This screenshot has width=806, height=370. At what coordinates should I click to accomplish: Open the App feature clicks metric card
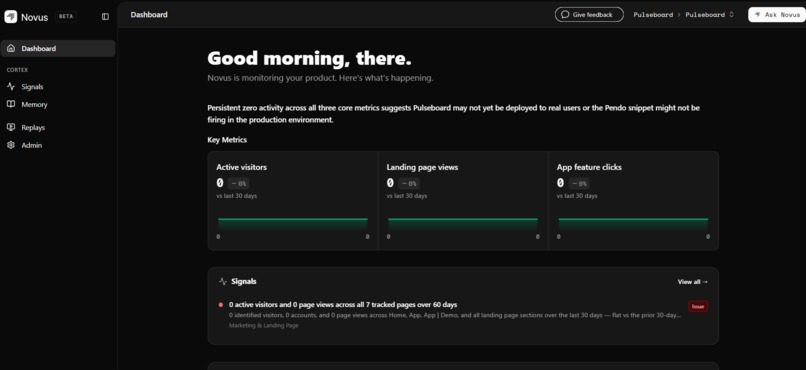tap(633, 200)
